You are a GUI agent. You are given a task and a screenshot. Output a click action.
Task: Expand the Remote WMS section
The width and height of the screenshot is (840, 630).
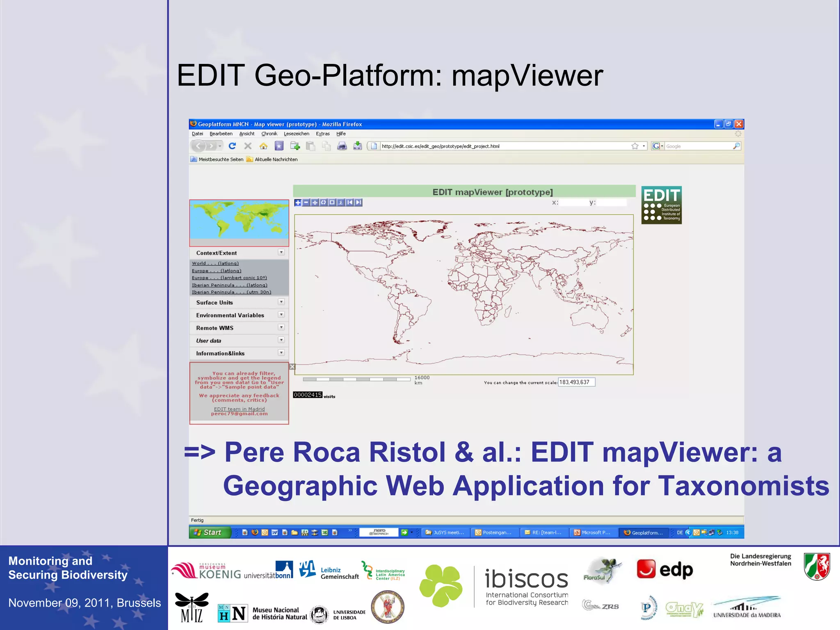(x=281, y=327)
